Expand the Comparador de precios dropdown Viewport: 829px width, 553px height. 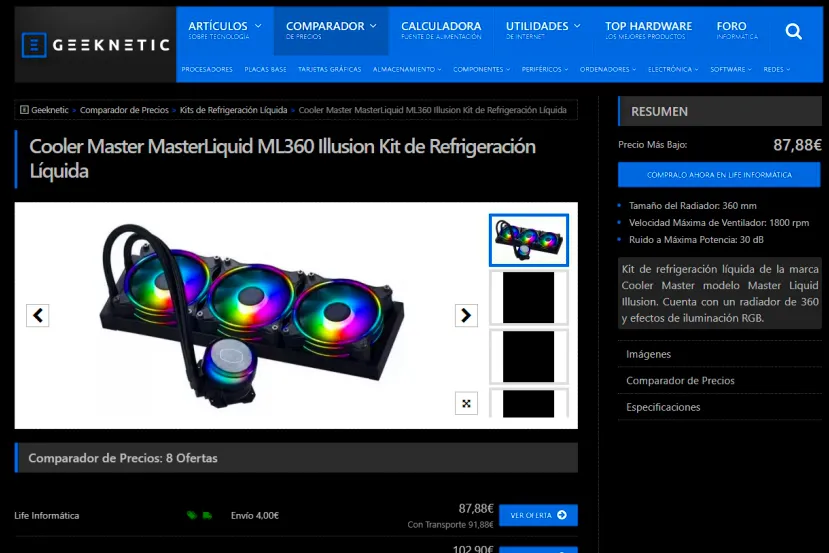point(331,30)
